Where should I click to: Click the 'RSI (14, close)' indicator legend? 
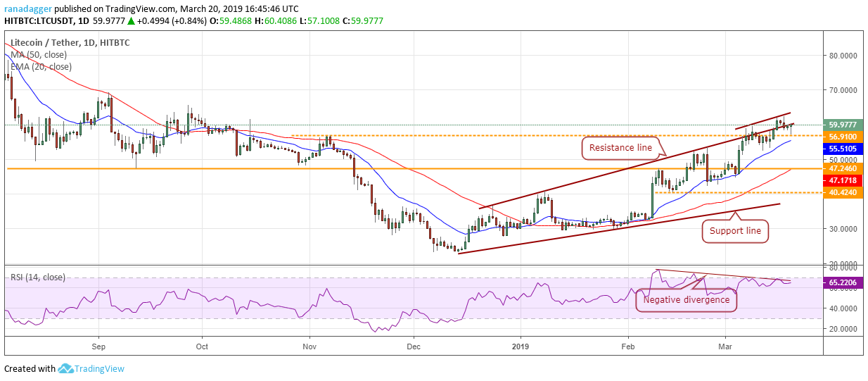(x=37, y=277)
